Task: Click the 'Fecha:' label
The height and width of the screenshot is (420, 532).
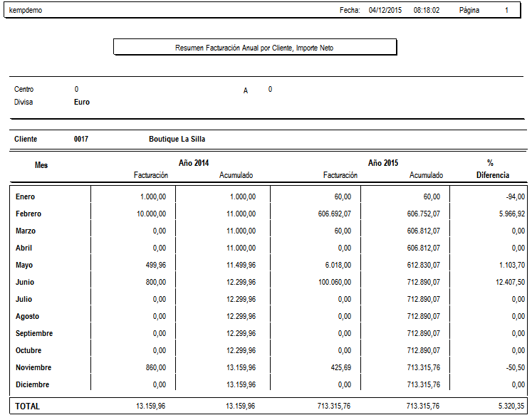Action: [350, 10]
